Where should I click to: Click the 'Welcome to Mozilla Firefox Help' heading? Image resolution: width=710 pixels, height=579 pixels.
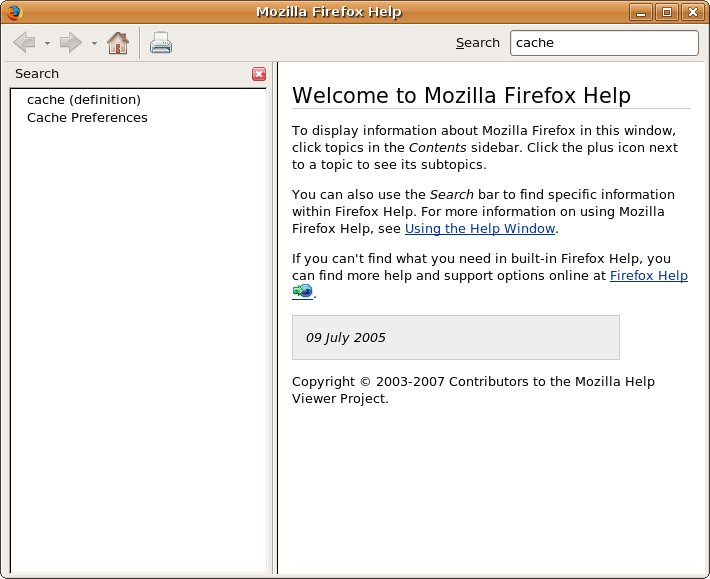(461, 96)
